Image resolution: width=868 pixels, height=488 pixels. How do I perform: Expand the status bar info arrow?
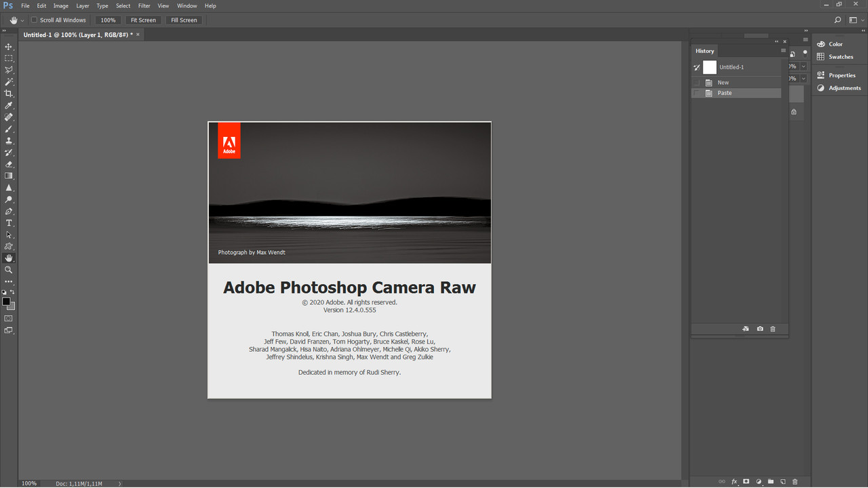point(120,483)
